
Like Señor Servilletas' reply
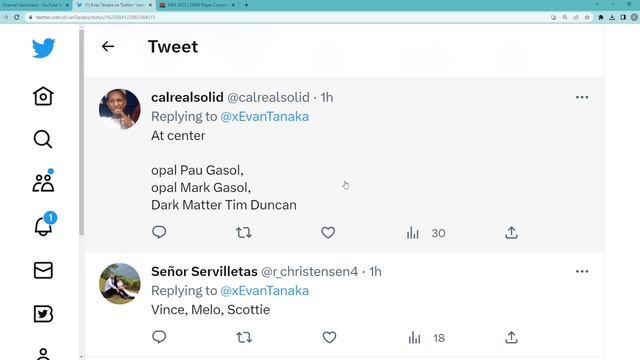(x=329, y=338)
